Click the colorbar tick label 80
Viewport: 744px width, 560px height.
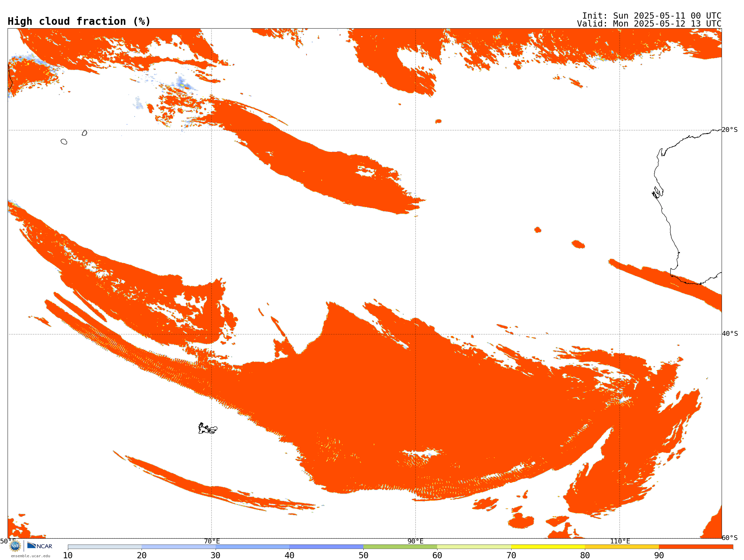(x=585, y=556)
